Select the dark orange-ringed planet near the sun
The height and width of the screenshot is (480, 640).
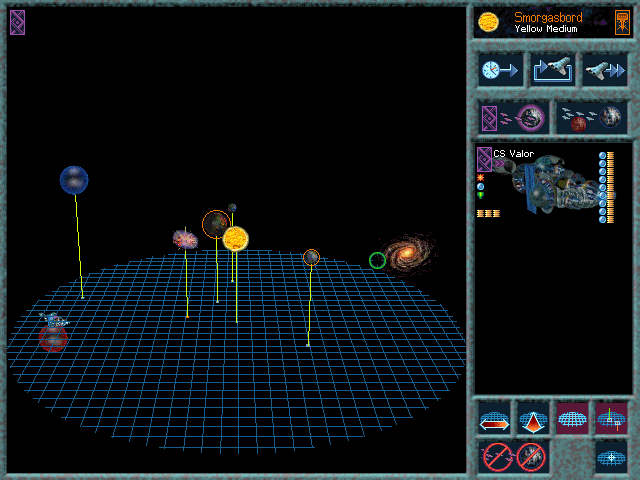pos(216,224)
